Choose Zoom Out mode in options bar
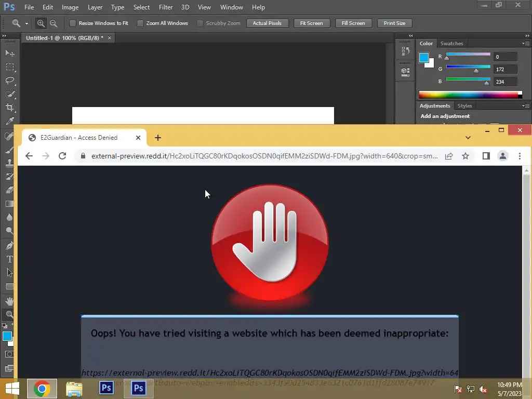 point(54,23)
